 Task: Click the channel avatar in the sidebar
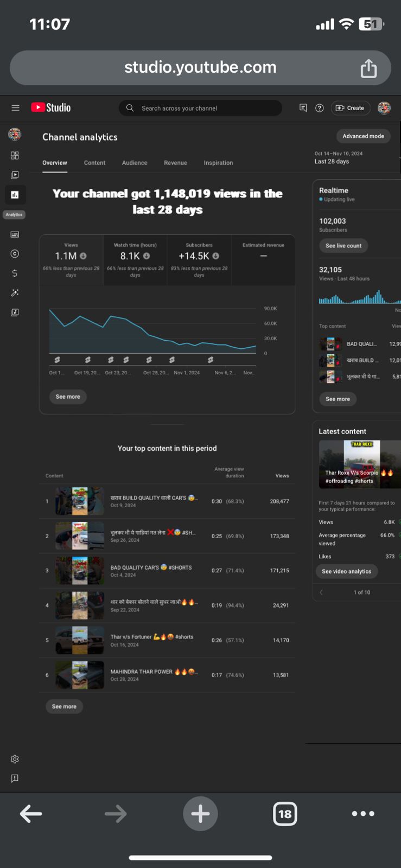(15, 134)
